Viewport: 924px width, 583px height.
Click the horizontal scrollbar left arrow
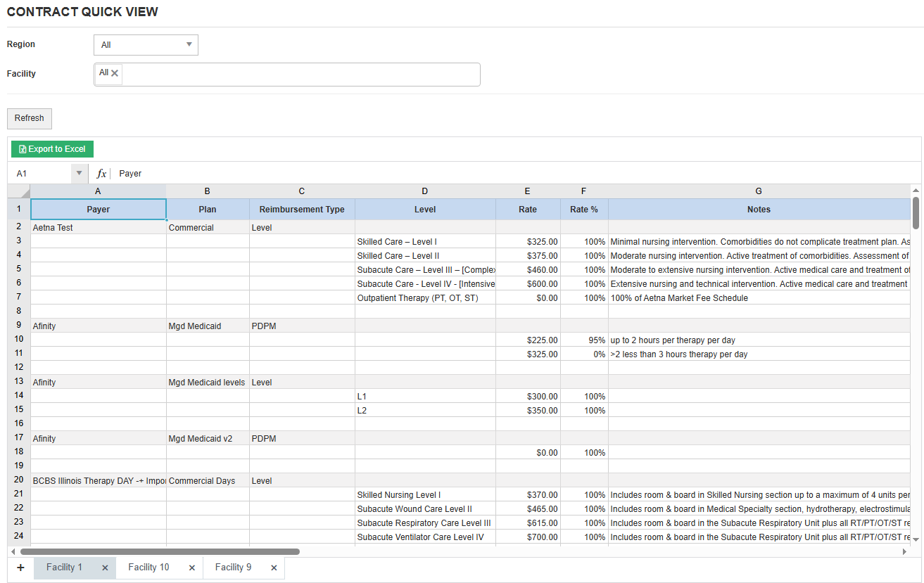pos(13,552)
